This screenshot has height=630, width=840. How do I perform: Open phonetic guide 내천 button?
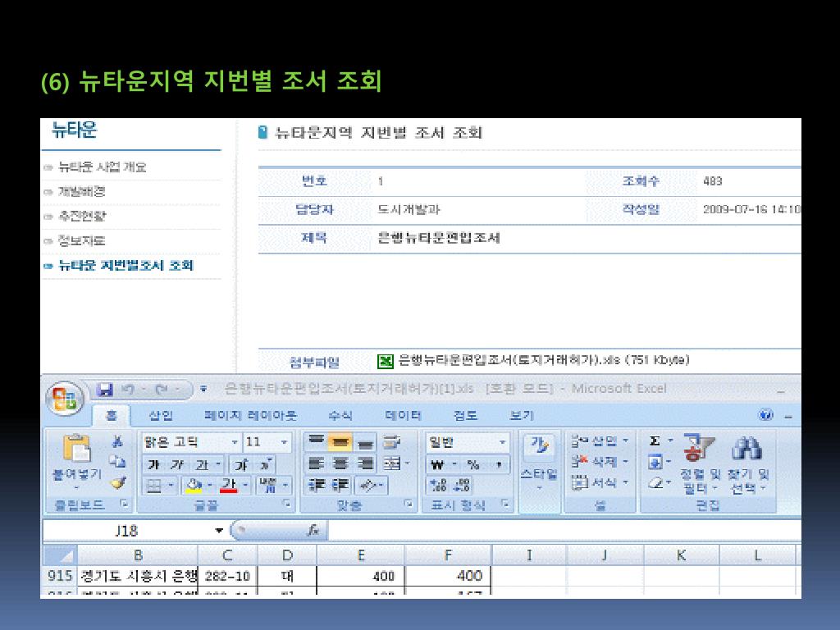(267, 486)
